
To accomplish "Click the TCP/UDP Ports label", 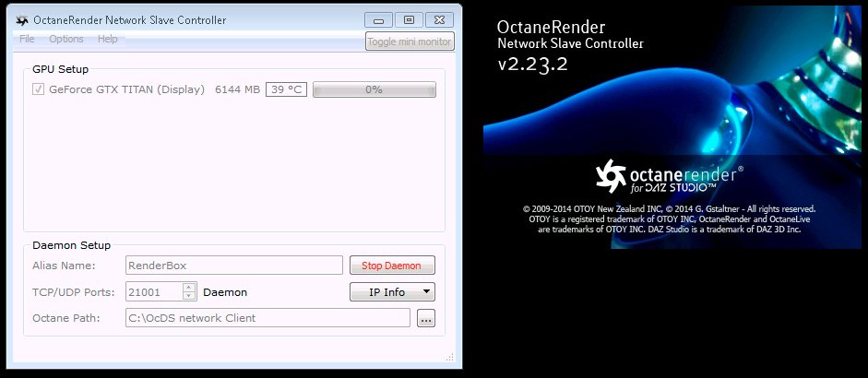I will click(x=73, y=292).
